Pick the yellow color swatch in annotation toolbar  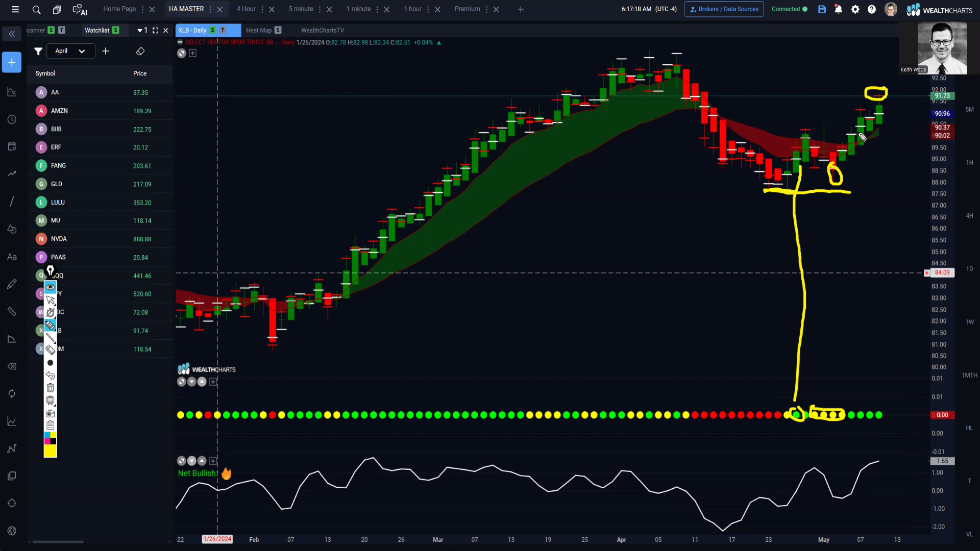point(50,451)
